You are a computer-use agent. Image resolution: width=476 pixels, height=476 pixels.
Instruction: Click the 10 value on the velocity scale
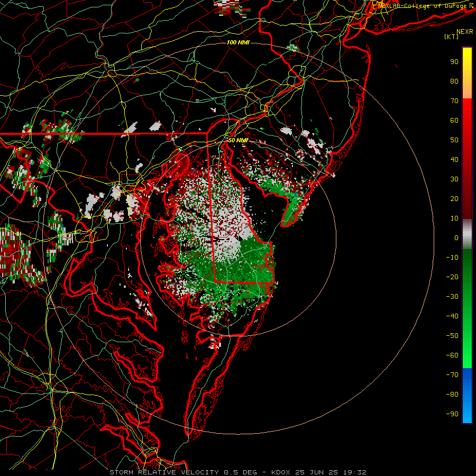click(454, 218)
